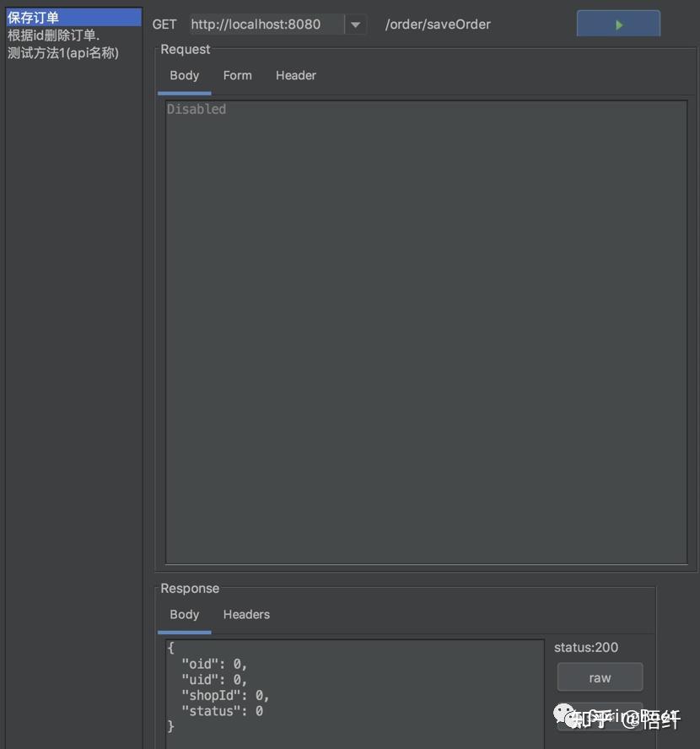This screenshot has height=749, width=700.
Task: Click the green run arrow to send request
Action: [618, 24]
